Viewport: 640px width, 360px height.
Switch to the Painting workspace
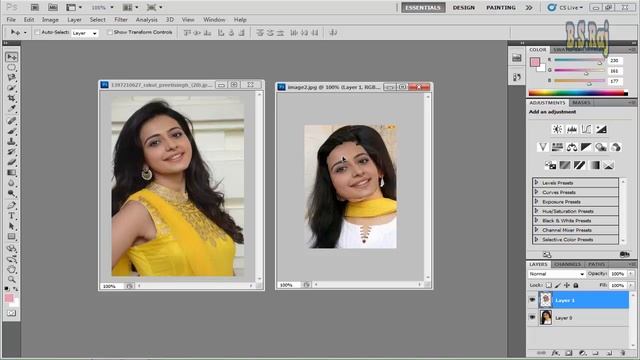click(501, 7)
